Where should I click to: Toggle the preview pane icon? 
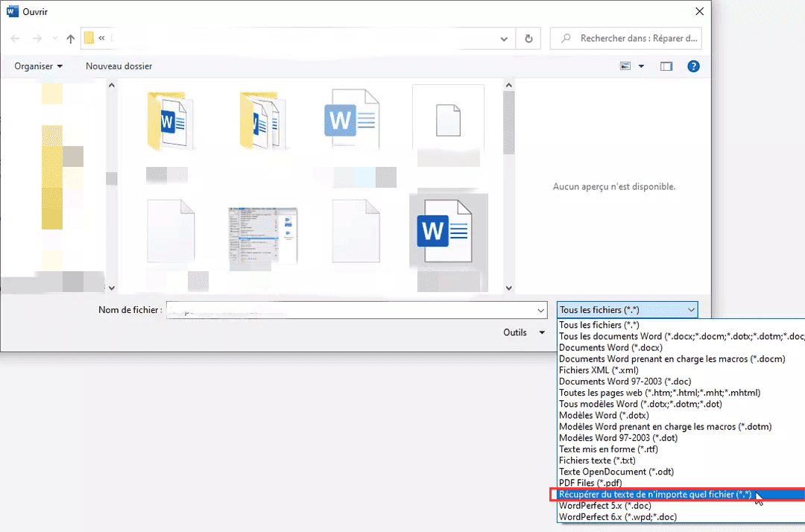[666, 66]
